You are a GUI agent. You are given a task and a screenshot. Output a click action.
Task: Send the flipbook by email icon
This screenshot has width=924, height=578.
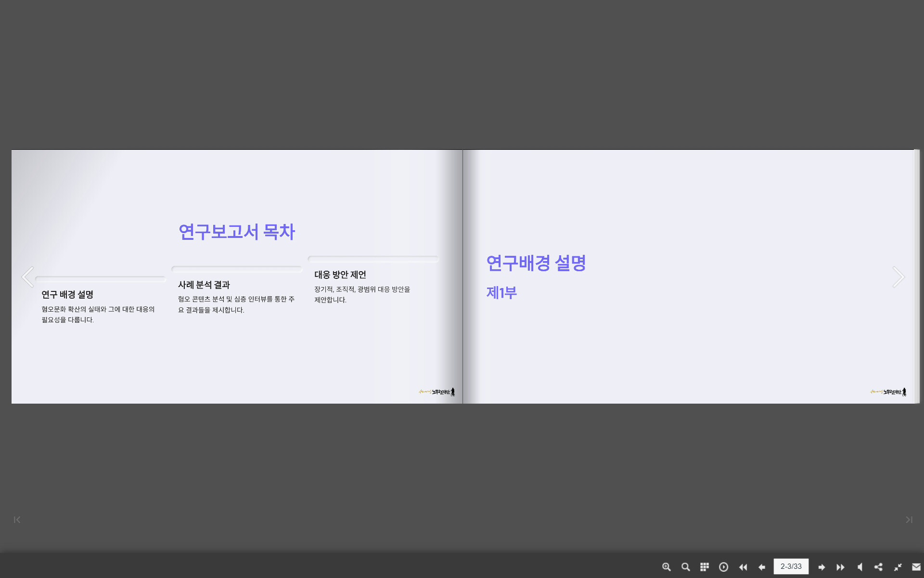pyautogui.click(x=916, y=567)
